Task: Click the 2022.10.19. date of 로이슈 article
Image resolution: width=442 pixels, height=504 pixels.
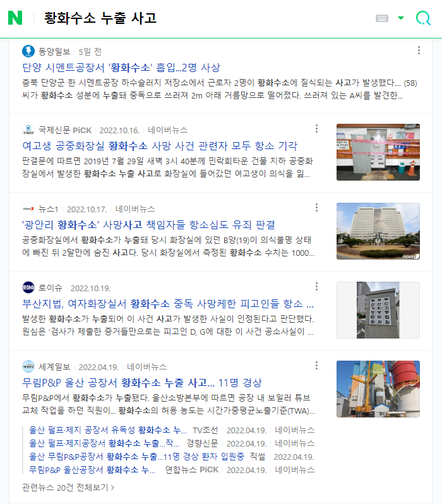Action: pyautogui.click(x=91, y=289)
